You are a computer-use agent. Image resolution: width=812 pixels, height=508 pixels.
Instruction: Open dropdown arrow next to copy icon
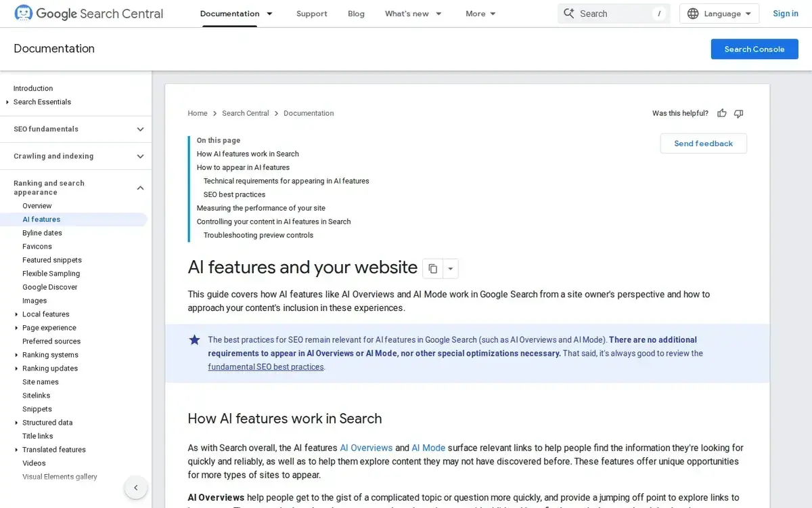[x=451, y=268]
